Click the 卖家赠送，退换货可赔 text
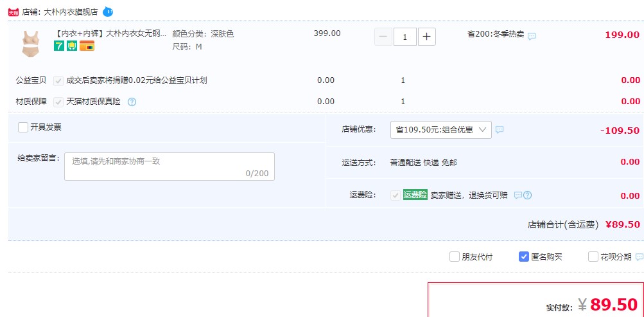 [x=469, y=195]
